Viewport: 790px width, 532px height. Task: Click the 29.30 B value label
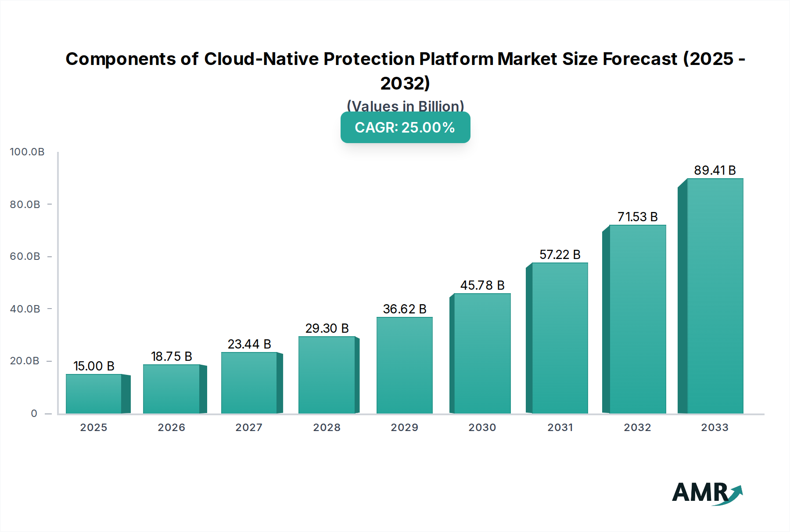click(327, 327)
